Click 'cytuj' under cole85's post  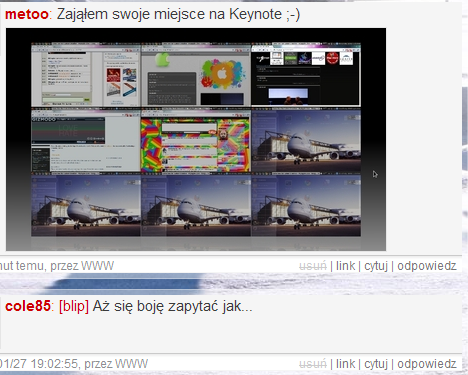click(376, 364)
